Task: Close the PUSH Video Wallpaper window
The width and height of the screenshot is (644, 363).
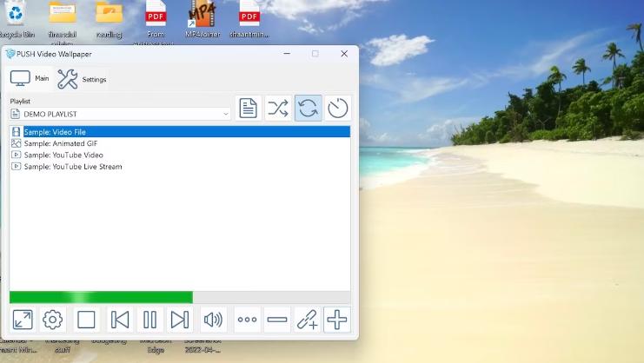Action: click(x=344, y=54)
